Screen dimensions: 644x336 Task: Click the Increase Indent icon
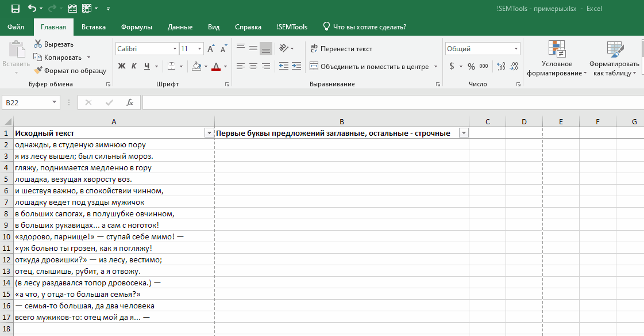point(296,66)
